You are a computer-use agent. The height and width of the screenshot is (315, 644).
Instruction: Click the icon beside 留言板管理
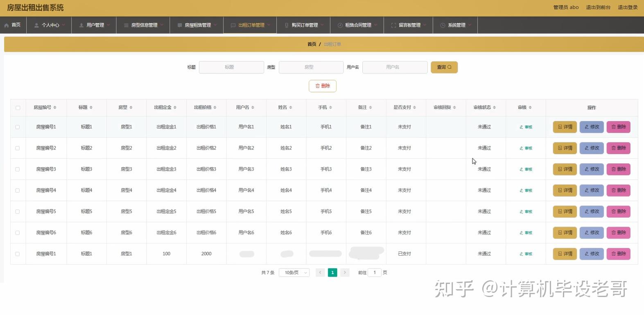[x=393, y=25]
